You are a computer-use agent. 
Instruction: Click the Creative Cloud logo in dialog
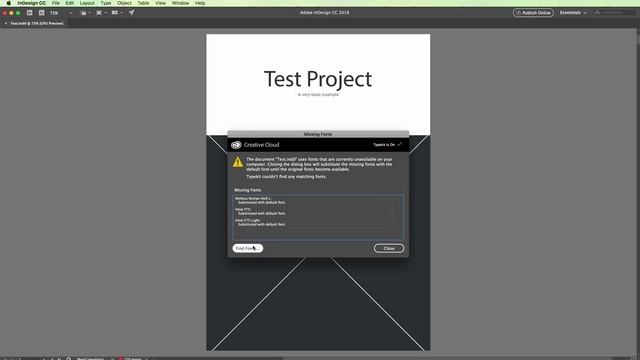[236, 145]
